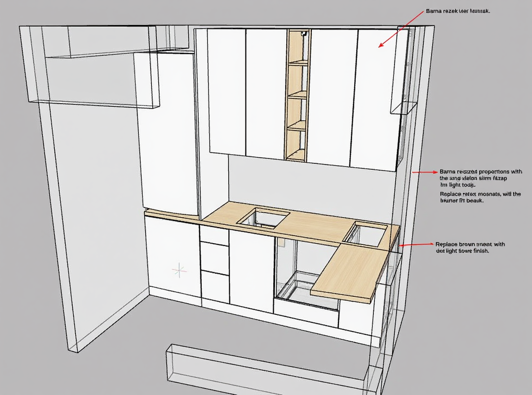
Task: Click the sink cutout in the countertop
Action: point(263,216)
